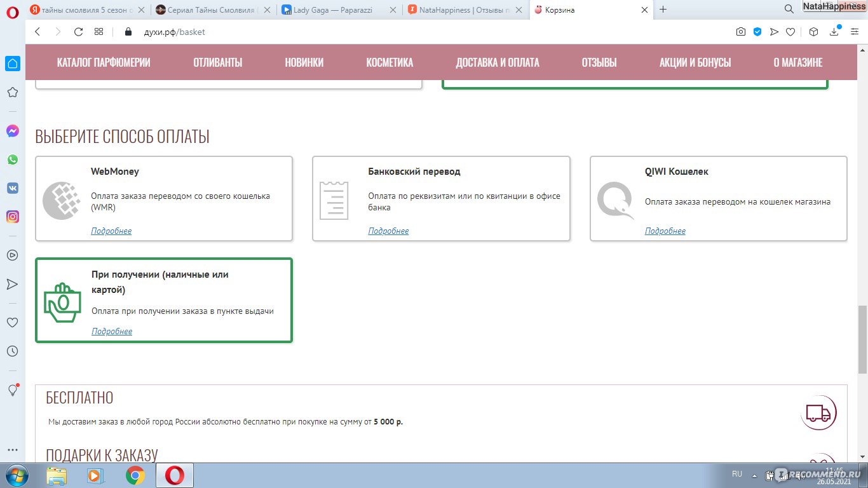Click Подробнее link under WebMoney

click(111, 231)
